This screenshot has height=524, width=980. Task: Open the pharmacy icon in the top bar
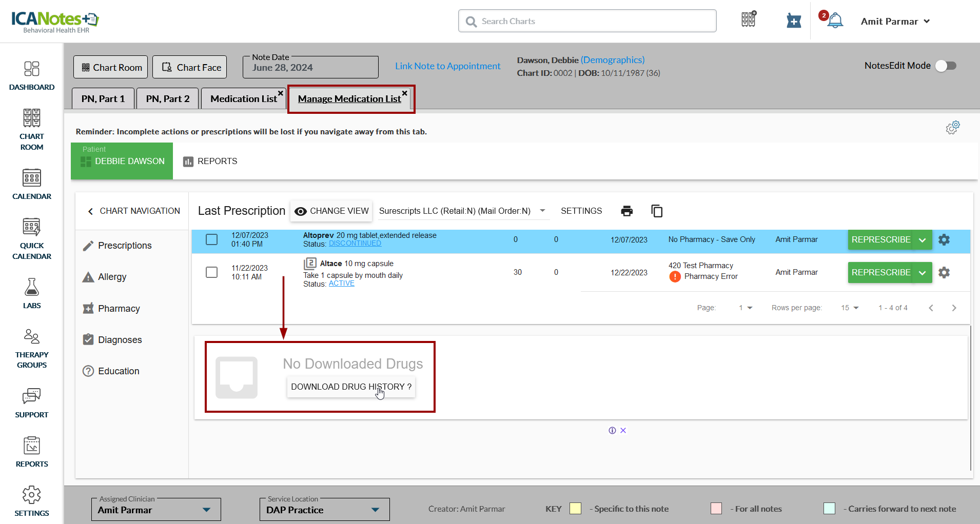coord(794,21)
